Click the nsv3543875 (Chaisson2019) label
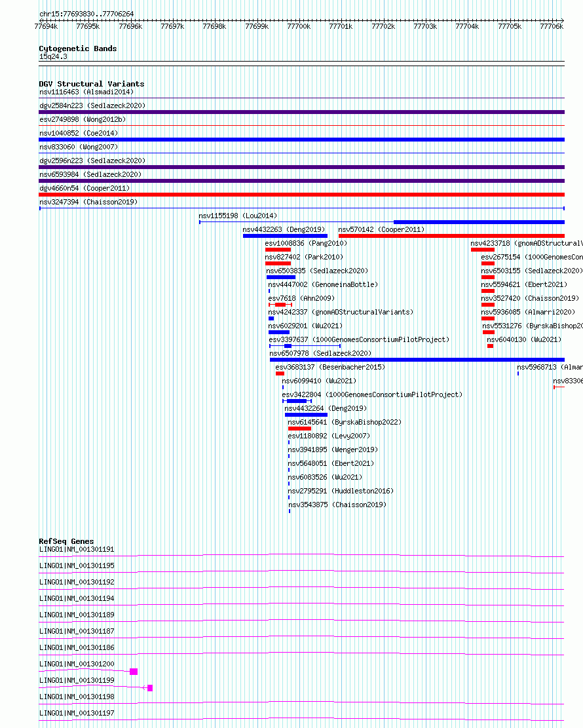Image resolution: width=583 pixels, height=728 pixels. click(x=337, y=505)
